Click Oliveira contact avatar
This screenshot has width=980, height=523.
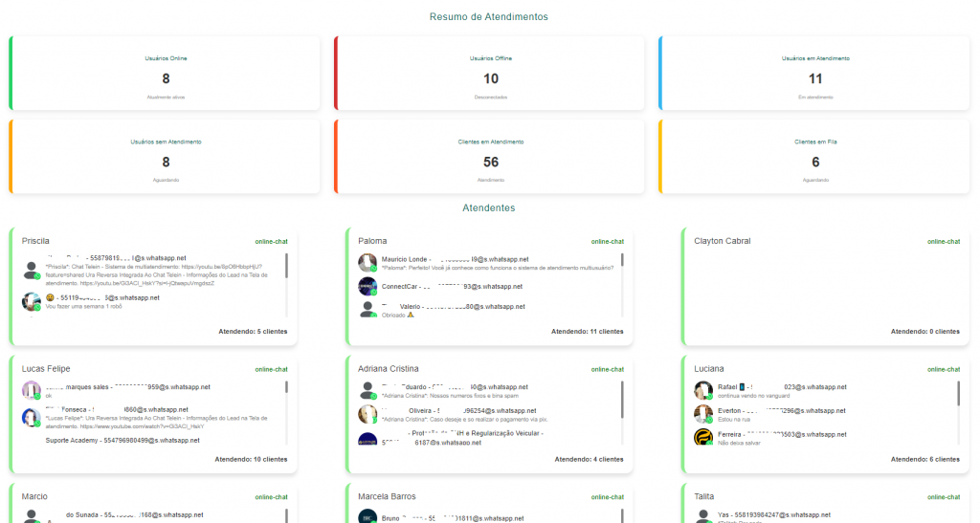[367, 414]
